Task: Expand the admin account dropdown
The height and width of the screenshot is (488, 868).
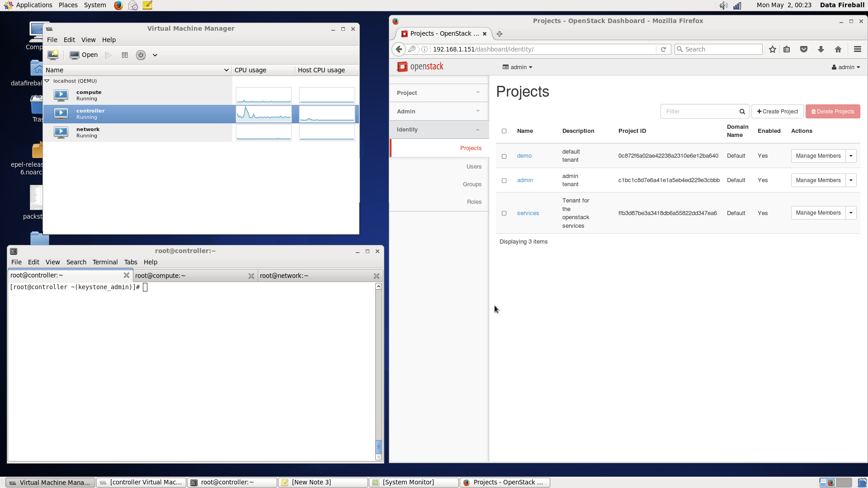Action: point(845,67)
